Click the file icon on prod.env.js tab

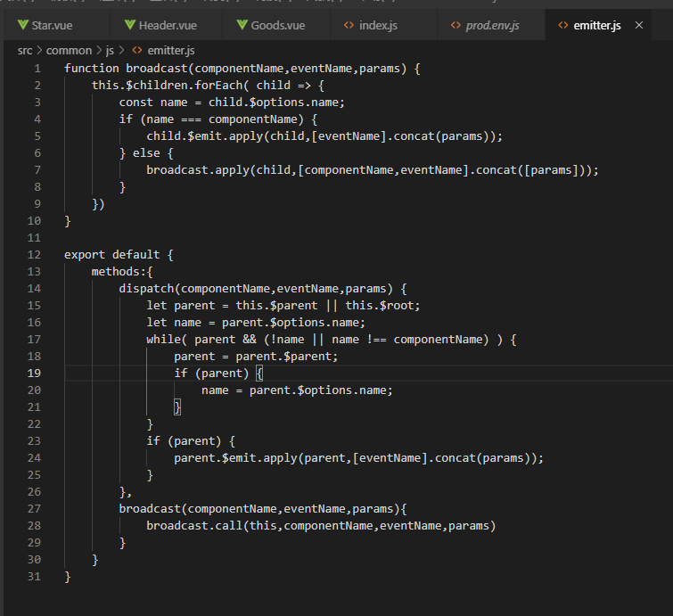click(x=456, y=25)
